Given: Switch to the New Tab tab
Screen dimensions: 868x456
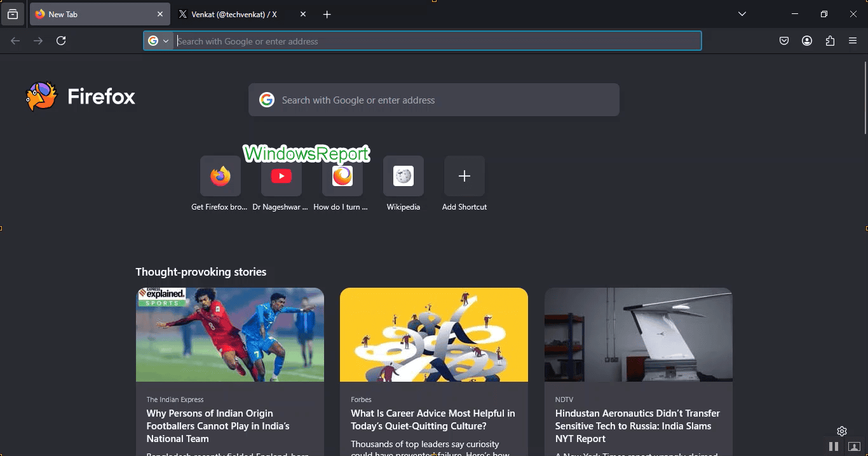Looking at the screenshot, I should tap(99, 14).
